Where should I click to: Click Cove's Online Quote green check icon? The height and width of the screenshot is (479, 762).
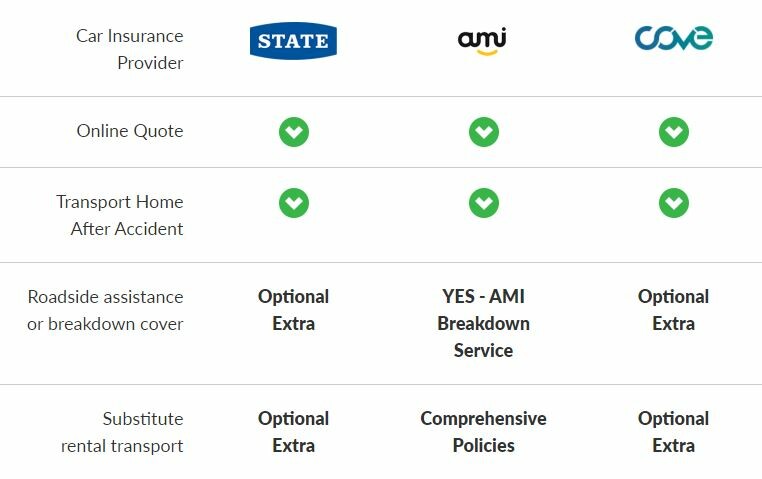point(673,131)
